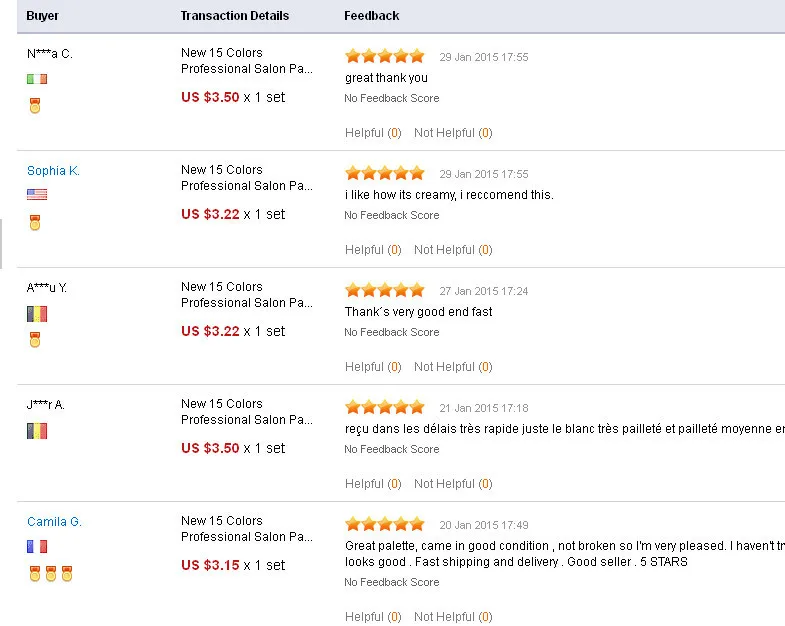Click the Feedback column header

coord(371,16)
